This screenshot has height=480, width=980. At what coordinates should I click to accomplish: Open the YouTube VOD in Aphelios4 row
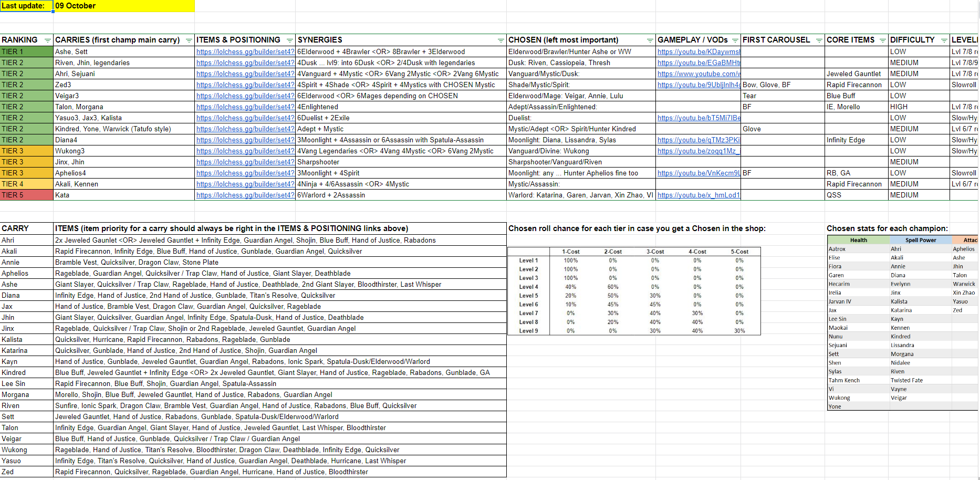click(x=698, y=173)
